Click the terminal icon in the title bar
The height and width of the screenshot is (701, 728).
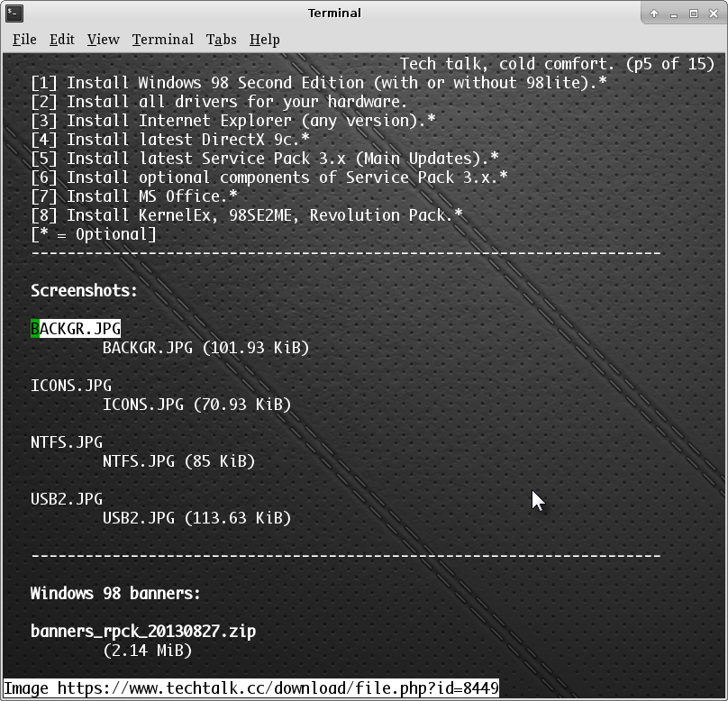tap(13, 13)
